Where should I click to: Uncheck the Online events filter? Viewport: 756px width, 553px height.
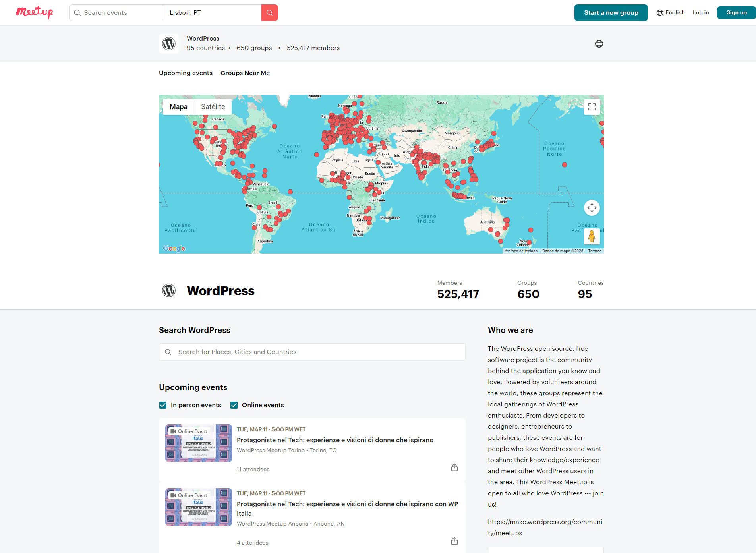pyautogui.click(x=234, y=405)
